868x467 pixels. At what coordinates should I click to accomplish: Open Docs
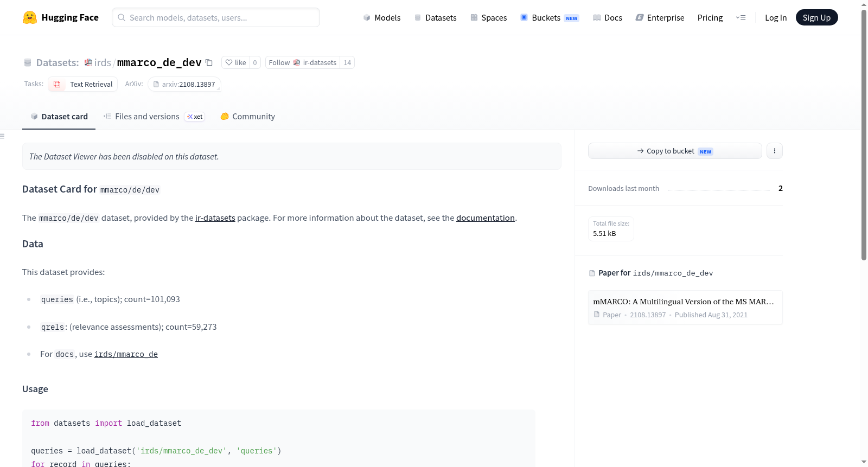(607, 18)
